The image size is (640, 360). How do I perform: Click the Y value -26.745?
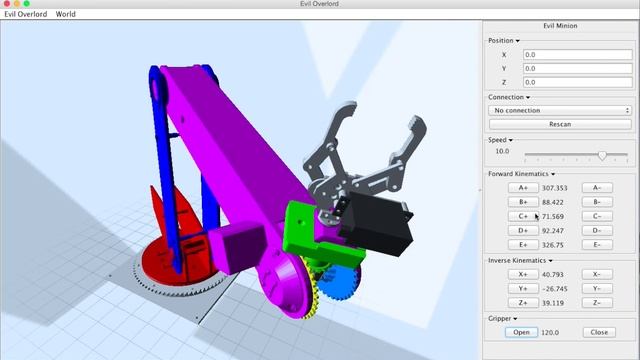pos(554,289)
